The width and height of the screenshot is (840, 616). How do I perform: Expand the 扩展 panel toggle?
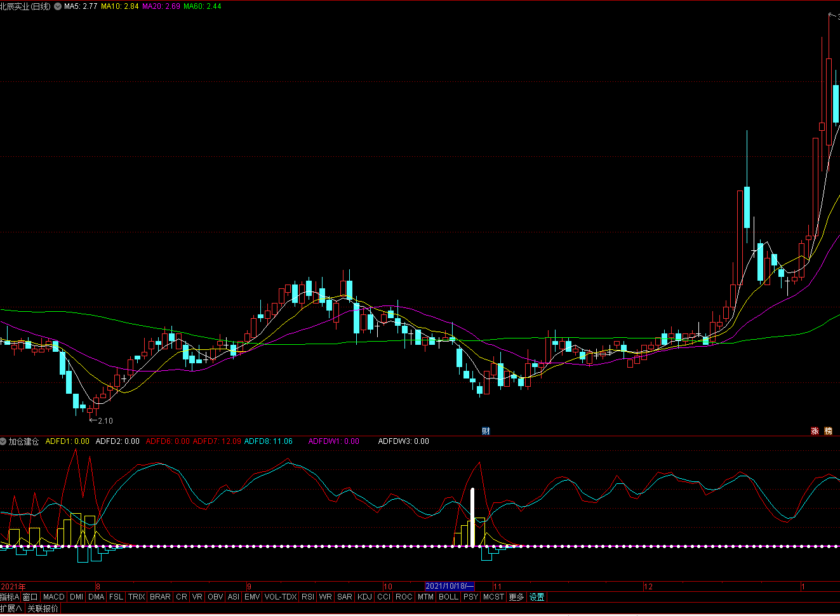[x=11, y=608]
